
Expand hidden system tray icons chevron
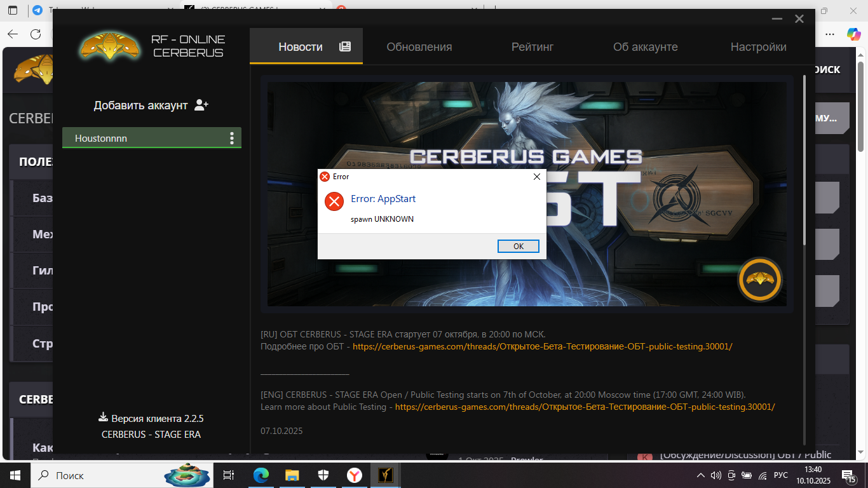[700, 475]
